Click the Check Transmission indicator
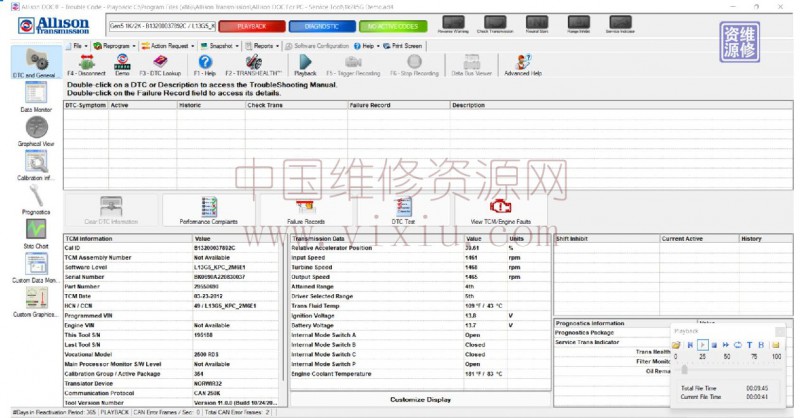Screen dimensions: 800x418 pyautogui.click(x=495, y=24)
